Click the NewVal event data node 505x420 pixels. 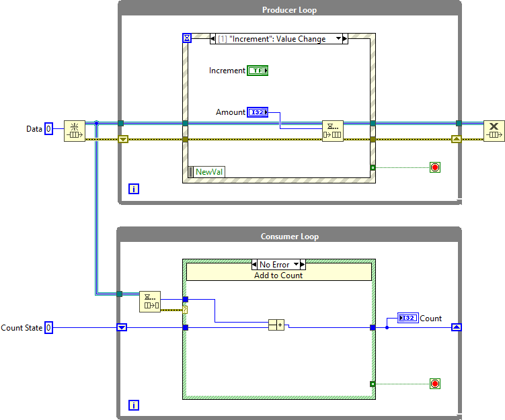(x=207, y=172)
